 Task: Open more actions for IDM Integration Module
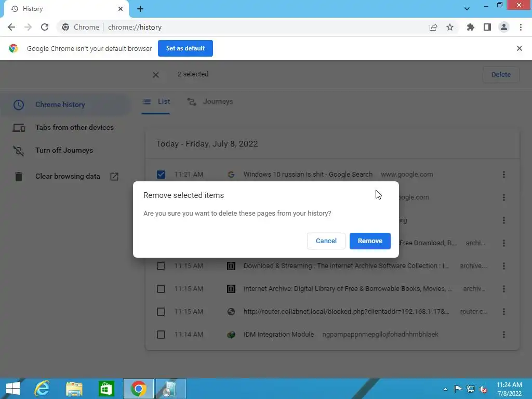(x=503, y=335)
